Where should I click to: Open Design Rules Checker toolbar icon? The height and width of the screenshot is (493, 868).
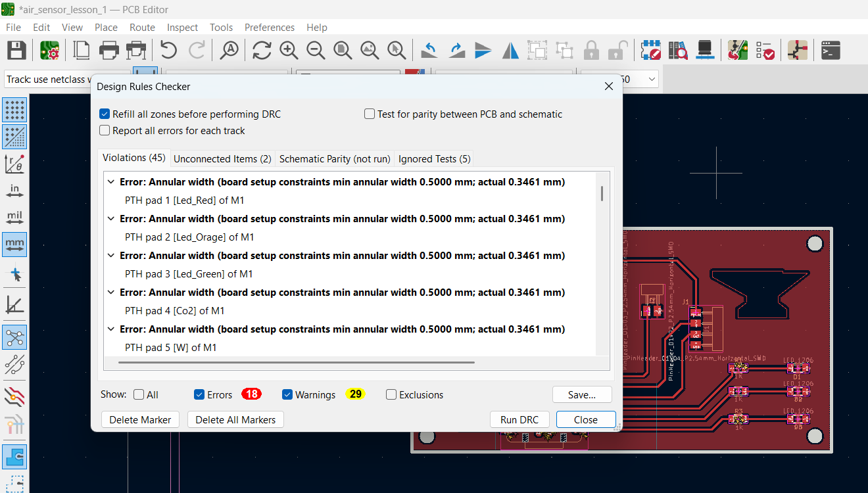pyautogui.click(x=765, y=50)
